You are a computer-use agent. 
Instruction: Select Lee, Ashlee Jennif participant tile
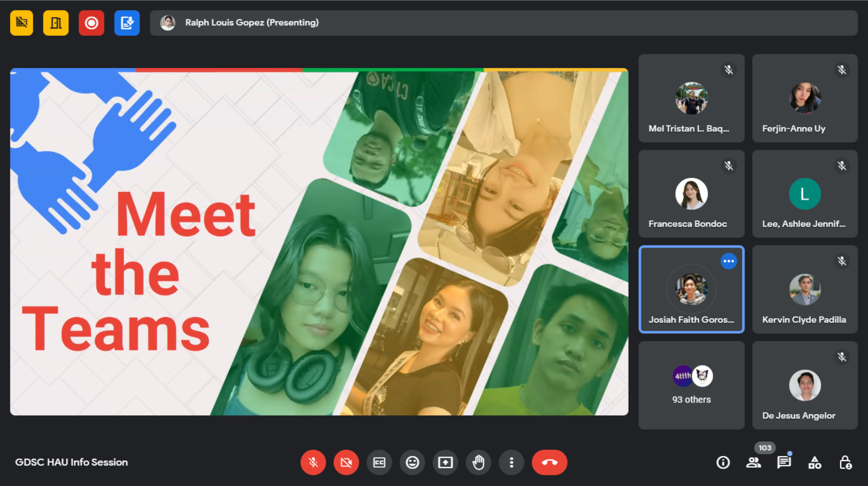[805, 194]
